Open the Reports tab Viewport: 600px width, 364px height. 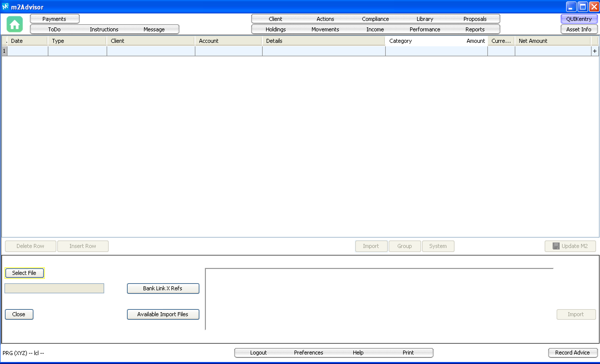pyautogui.click(x=475, y=29)
